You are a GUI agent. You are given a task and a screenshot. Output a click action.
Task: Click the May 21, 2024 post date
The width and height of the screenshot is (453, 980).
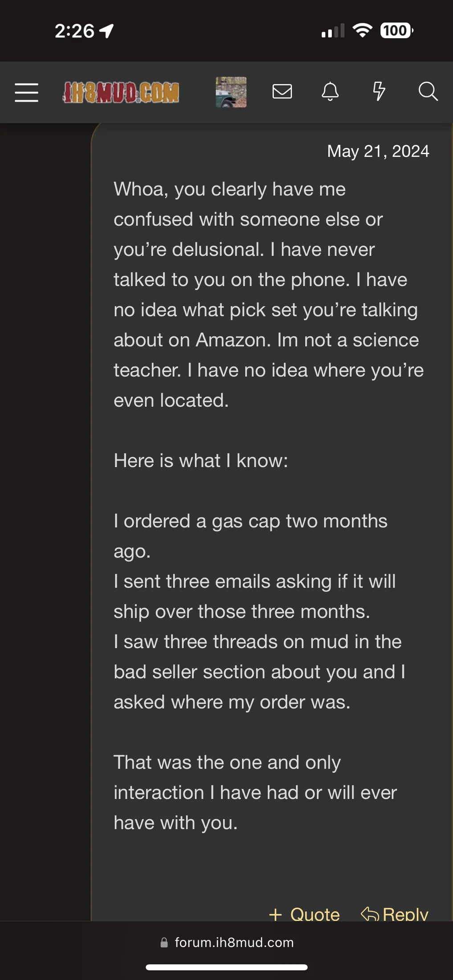[x=378, y=151]
